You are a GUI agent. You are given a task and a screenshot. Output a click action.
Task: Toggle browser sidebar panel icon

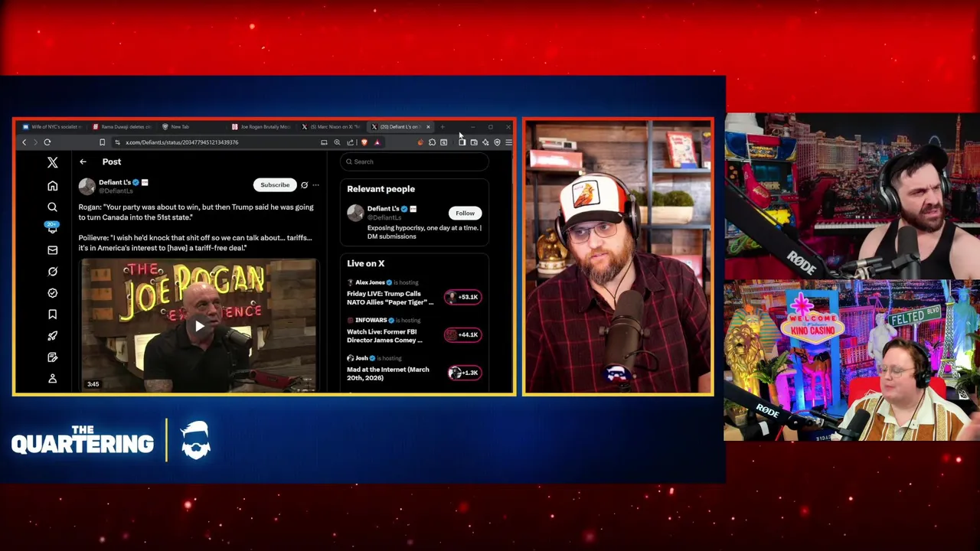tap(462, 142)
